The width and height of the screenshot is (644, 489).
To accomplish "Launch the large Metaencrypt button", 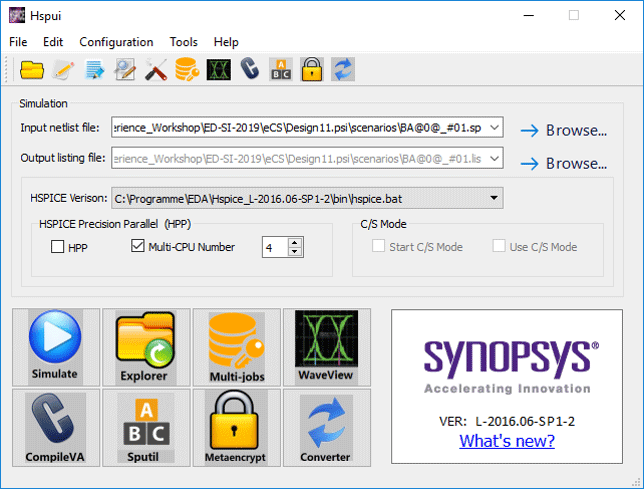I will [237, 428].
